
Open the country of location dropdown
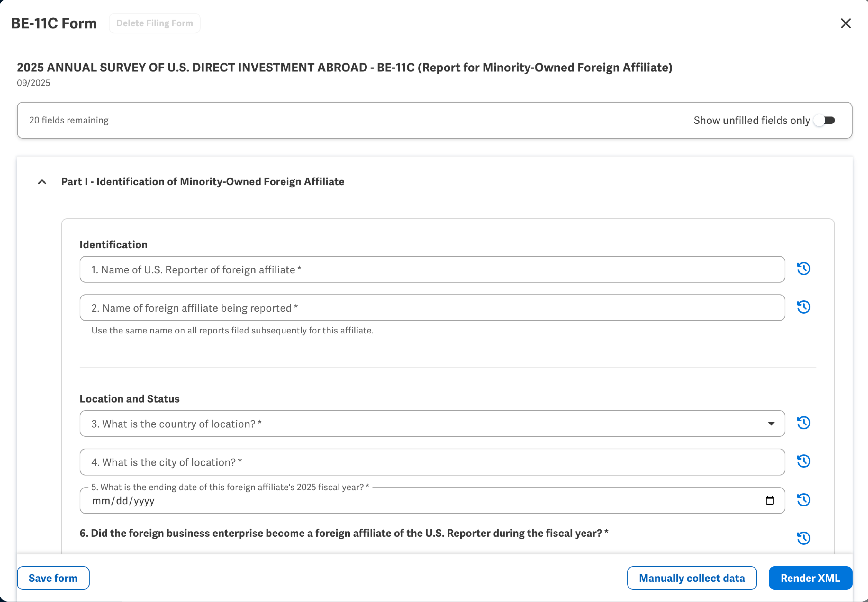(x=432, y=424)
